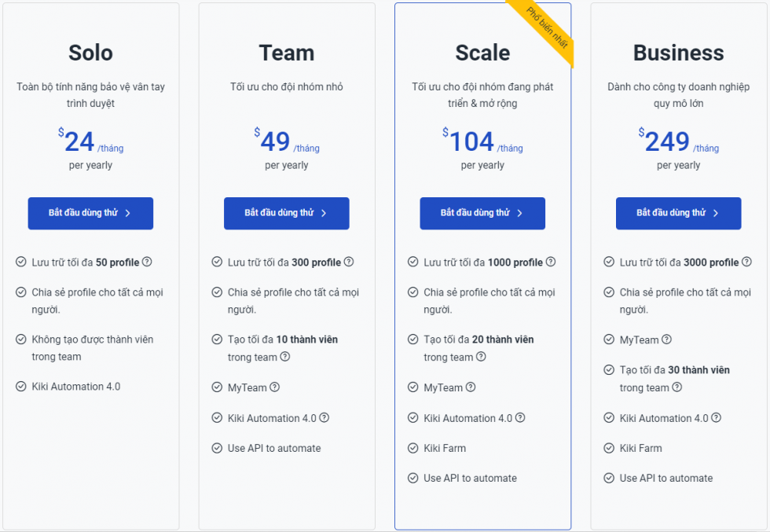This screenshot has width=770, height=532.
Task: Begin the Scale plan trial
Action: 482,213
